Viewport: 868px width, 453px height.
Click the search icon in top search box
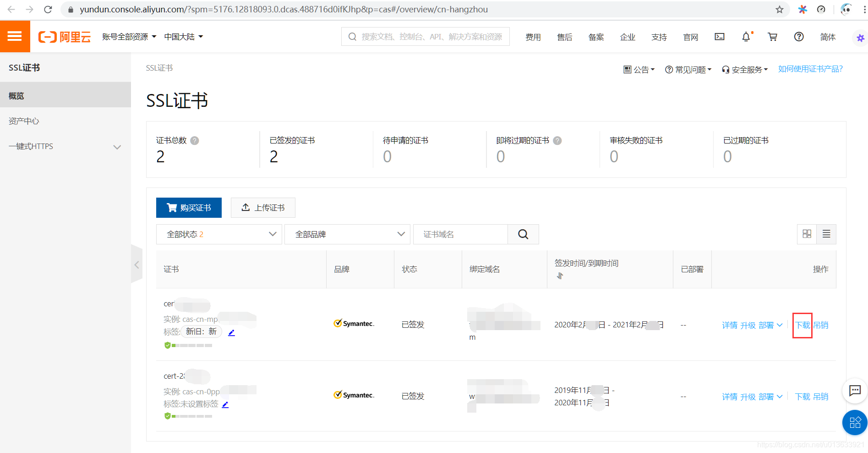[x=352, y=37]
